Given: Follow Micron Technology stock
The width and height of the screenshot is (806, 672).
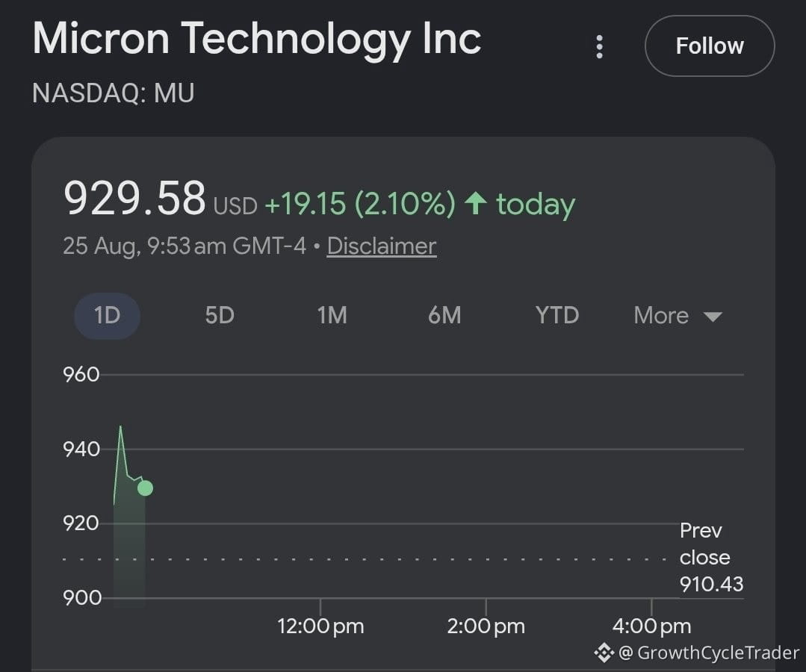Looking at the screenshot, I should [710, 46].
